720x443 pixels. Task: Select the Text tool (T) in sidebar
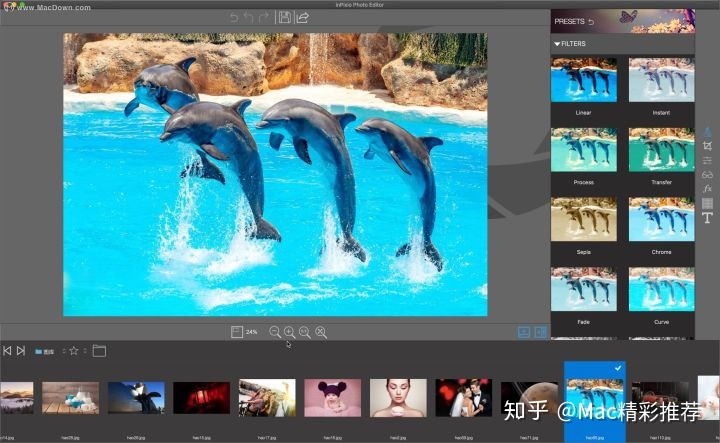(707, 217)
